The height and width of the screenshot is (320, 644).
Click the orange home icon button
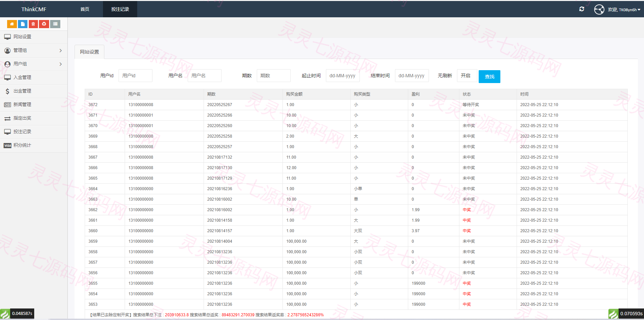(12, 24)
